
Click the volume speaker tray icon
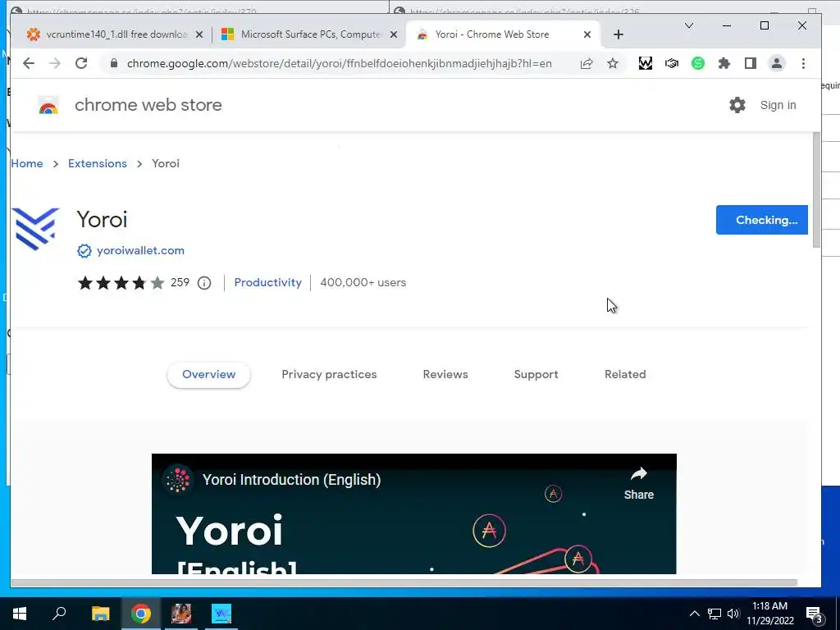[733, 614]
